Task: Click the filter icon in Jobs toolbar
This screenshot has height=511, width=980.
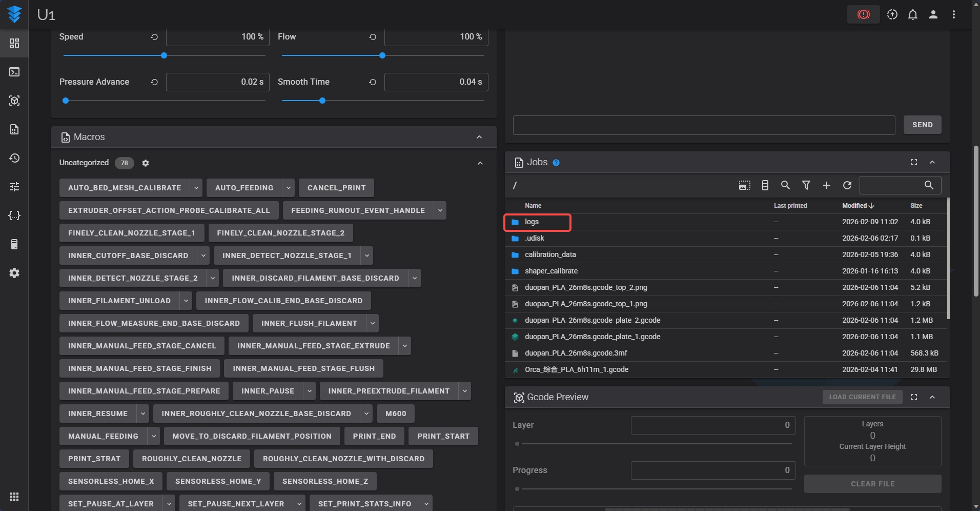Action: click(806, 185)
